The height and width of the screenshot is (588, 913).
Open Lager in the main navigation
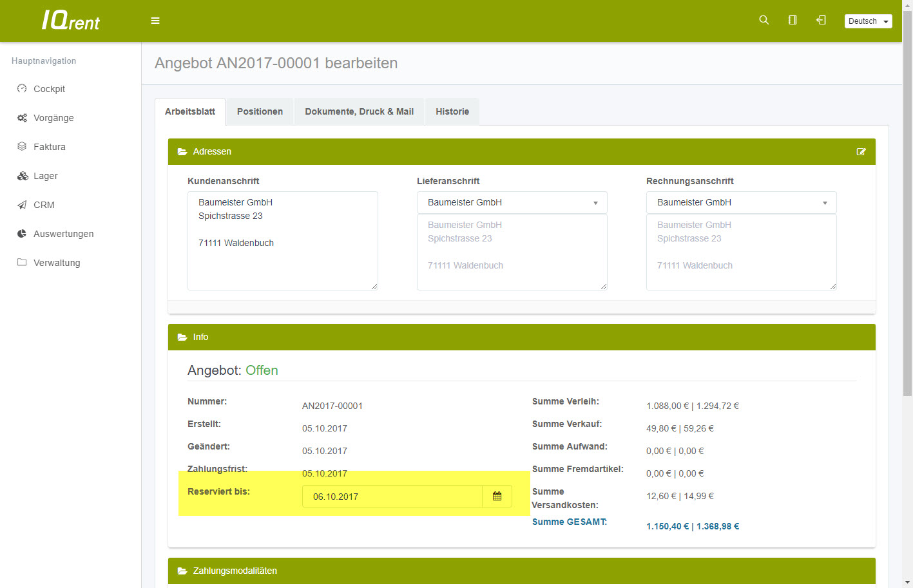tap(45, 176)
